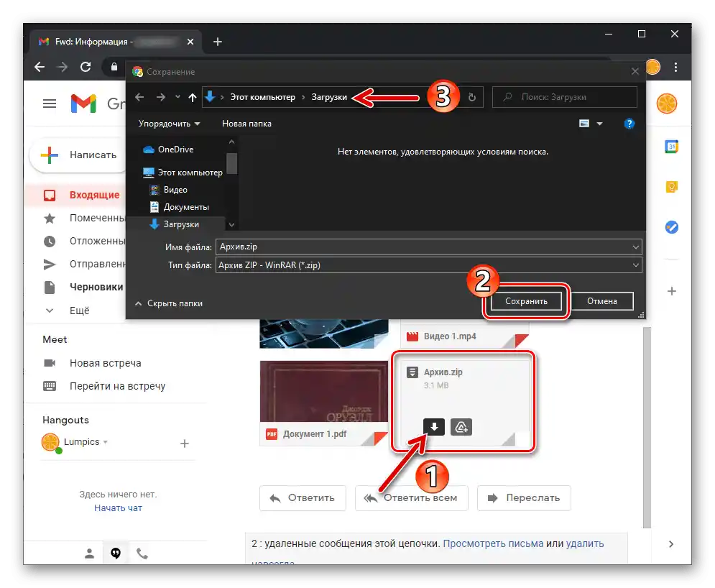Open a new Chrome tab

tap(218, 42)
